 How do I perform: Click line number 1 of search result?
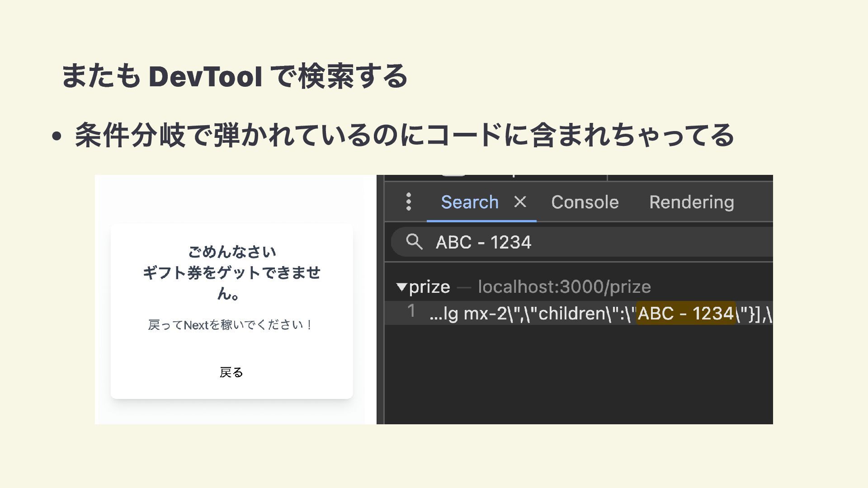(x=411, y=311)
